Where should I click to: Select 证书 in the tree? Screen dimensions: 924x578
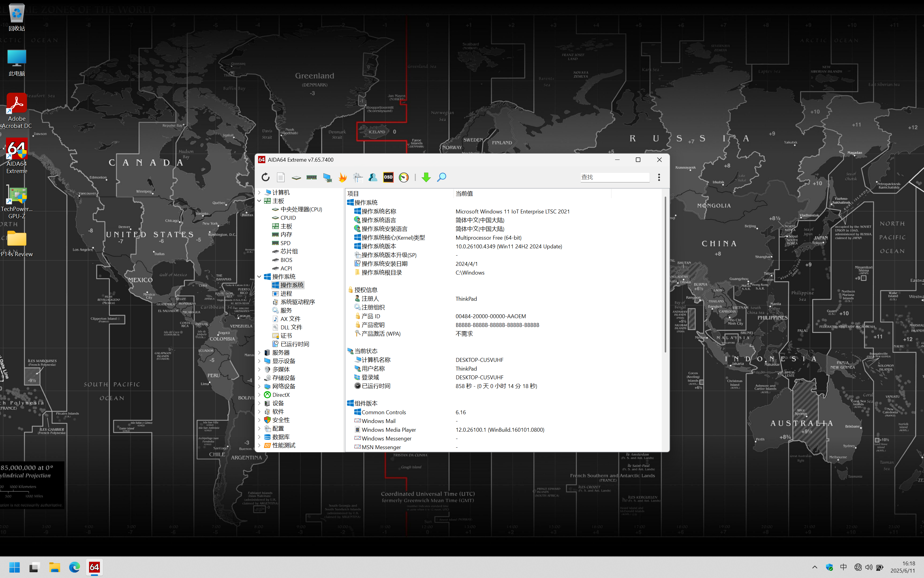282,335
